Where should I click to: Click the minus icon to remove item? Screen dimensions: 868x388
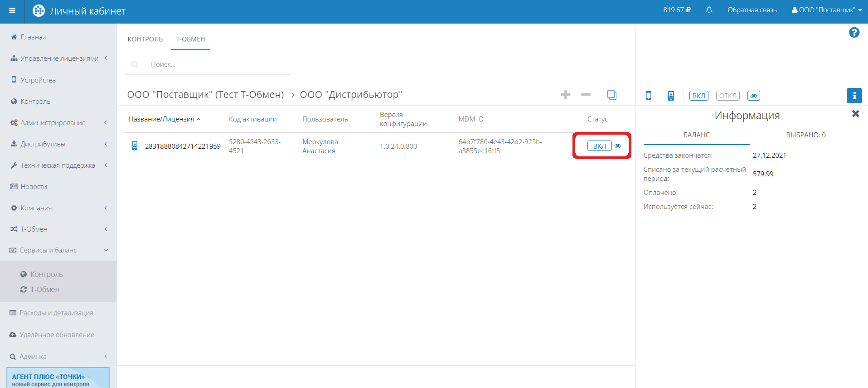(586, 95)
